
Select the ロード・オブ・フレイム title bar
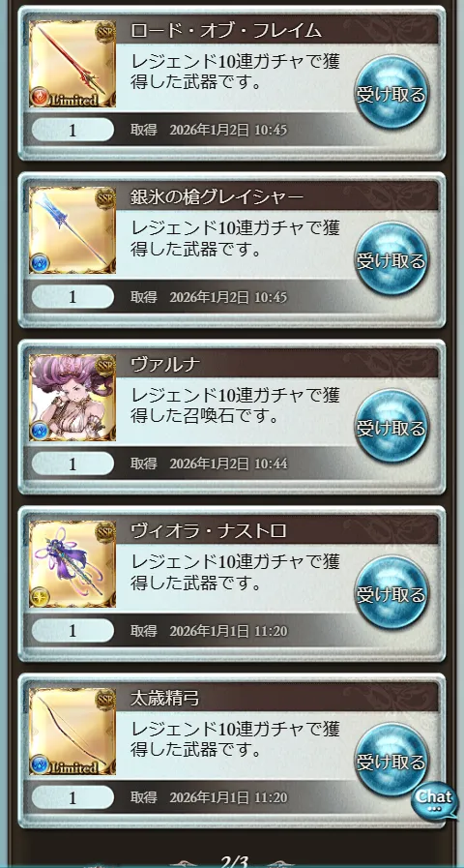click(x=277, y=30)
